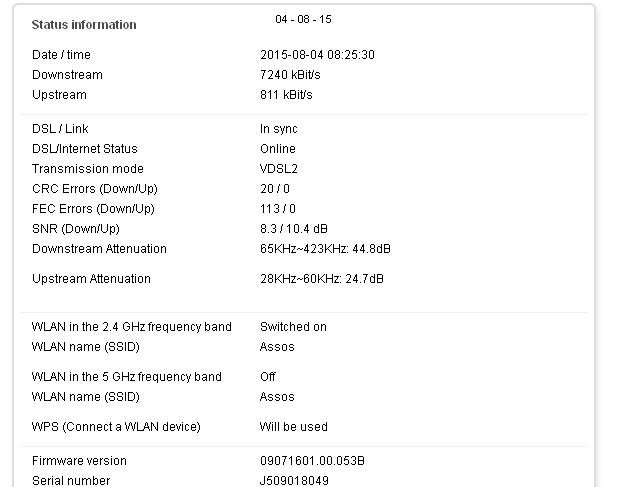Click the Downstream Attenuation value 44.8dB
Viewport: 642px width, 487px height.
tap(325, 249)
